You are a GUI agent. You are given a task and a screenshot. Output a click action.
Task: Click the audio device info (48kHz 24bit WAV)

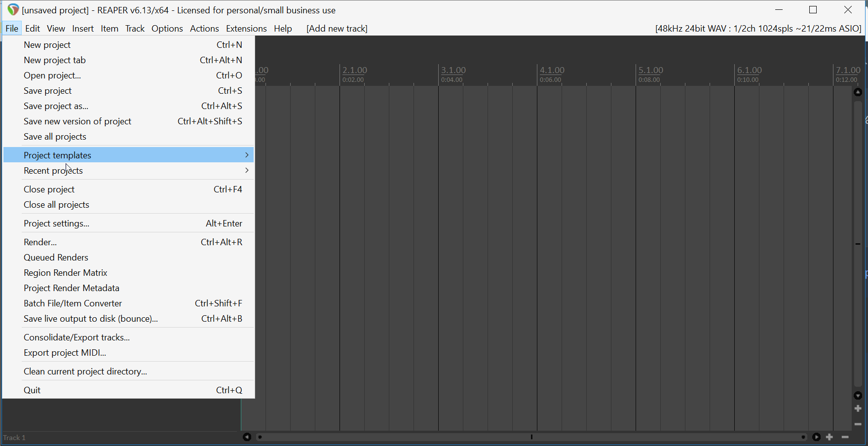758,28
